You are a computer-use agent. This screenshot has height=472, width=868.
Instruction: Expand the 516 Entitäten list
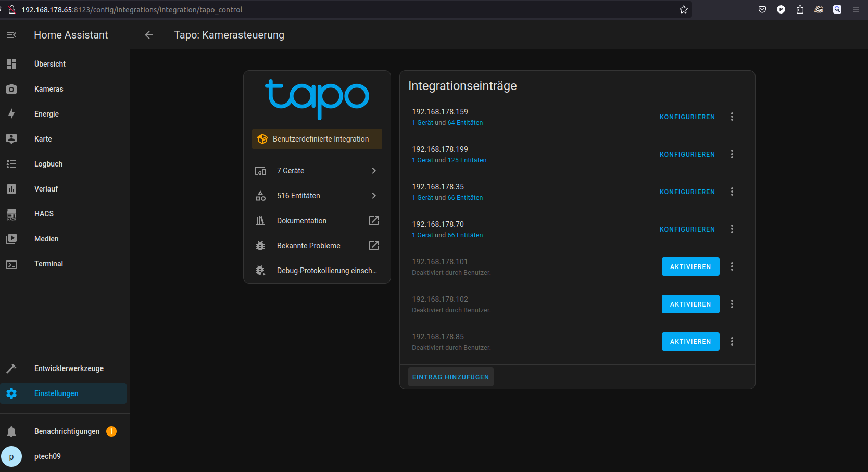coord(317,196)
